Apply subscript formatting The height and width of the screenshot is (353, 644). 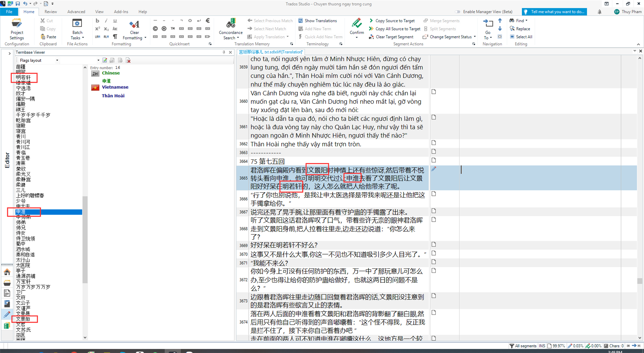pos(106,29)
